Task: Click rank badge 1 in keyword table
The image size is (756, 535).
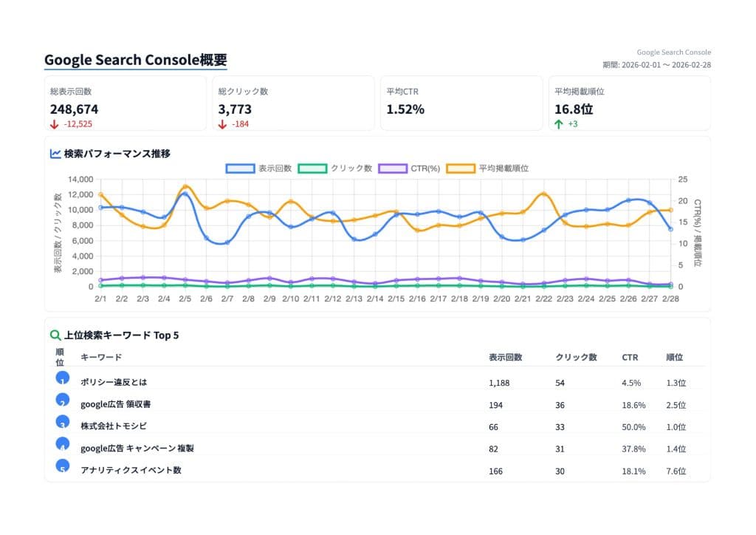Action: coord(62,378)
